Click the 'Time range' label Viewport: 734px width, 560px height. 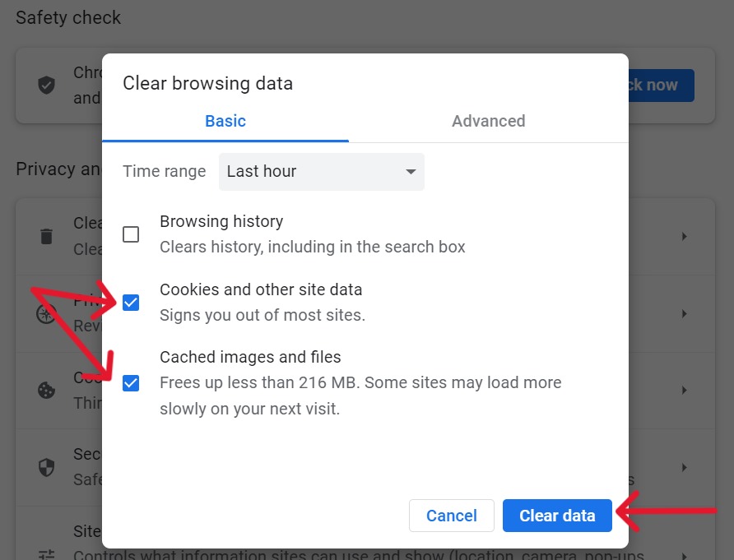point(165,171)
